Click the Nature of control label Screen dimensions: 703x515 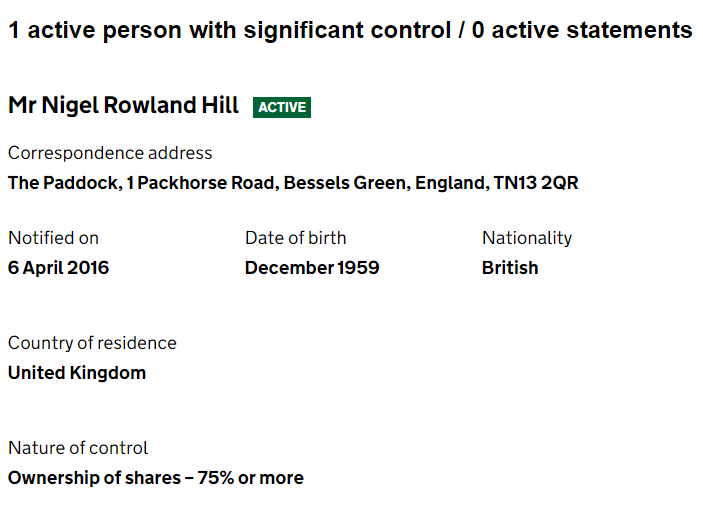point(78,448)
